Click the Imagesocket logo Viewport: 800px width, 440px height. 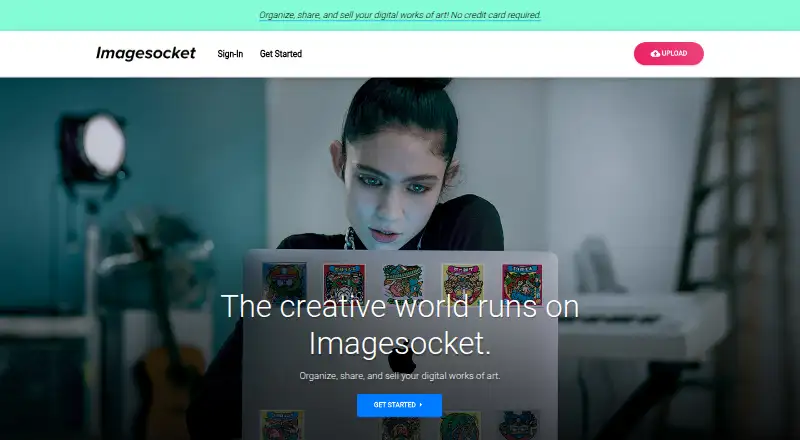[145, 53]
